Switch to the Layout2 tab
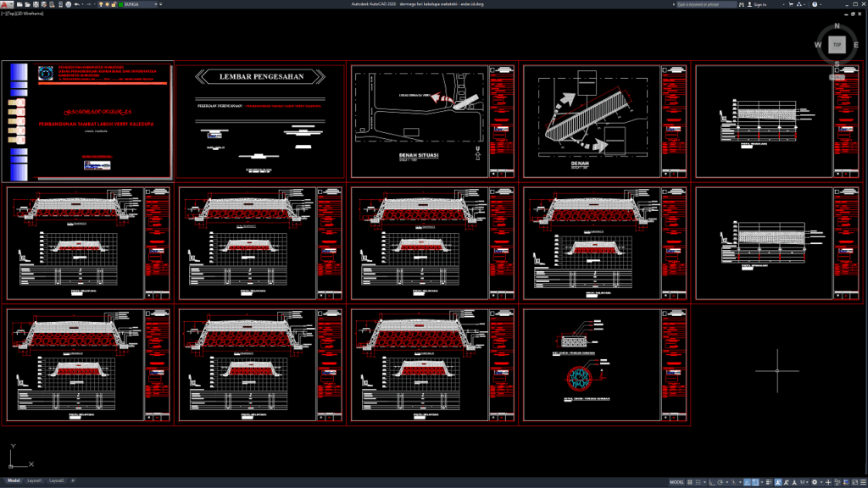Viewport: 868px width, 488px height. (x=58, y=482)
